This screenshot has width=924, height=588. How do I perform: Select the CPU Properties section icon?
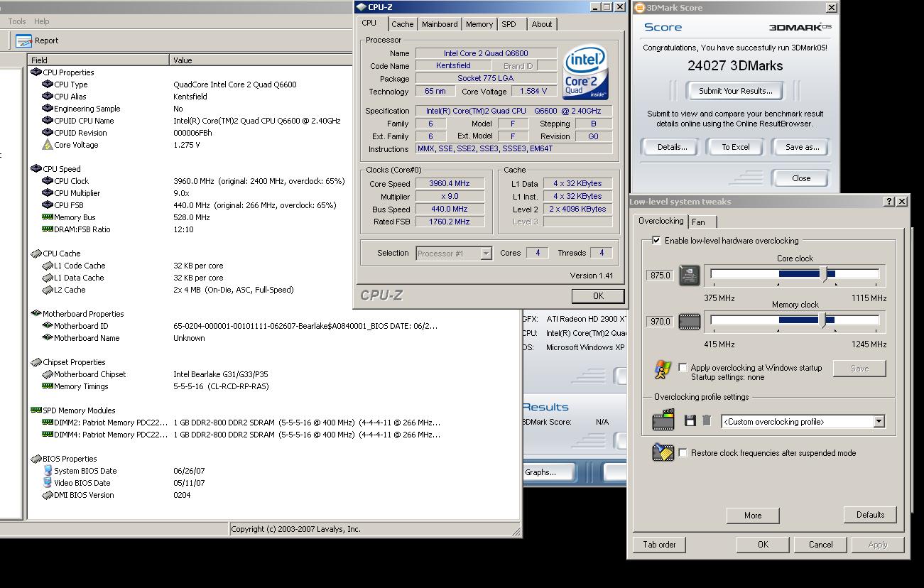pos(36,72)
